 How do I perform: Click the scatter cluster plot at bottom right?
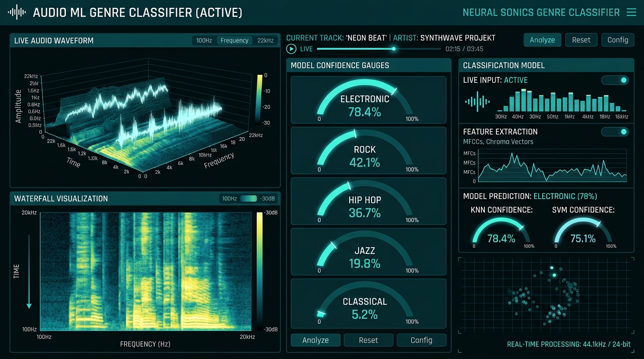[546, 295]
